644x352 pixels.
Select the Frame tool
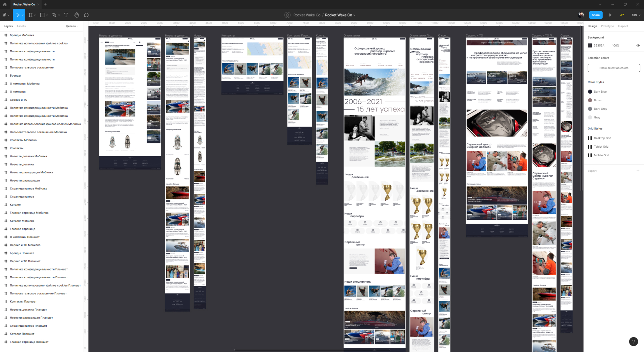coord(30,15)
